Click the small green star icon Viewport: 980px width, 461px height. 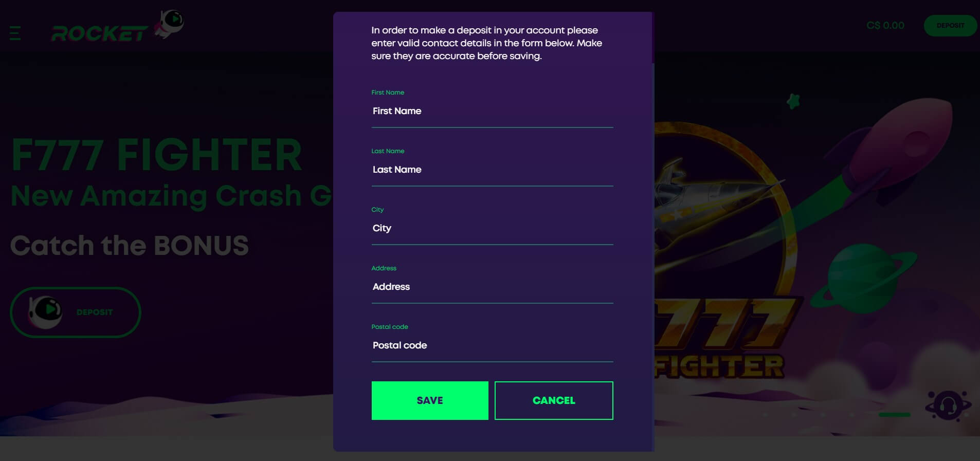[x=793, y=101]
